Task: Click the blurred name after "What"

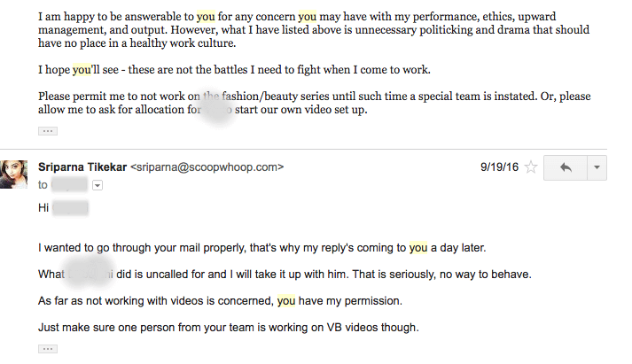Action: click(89, 274)
